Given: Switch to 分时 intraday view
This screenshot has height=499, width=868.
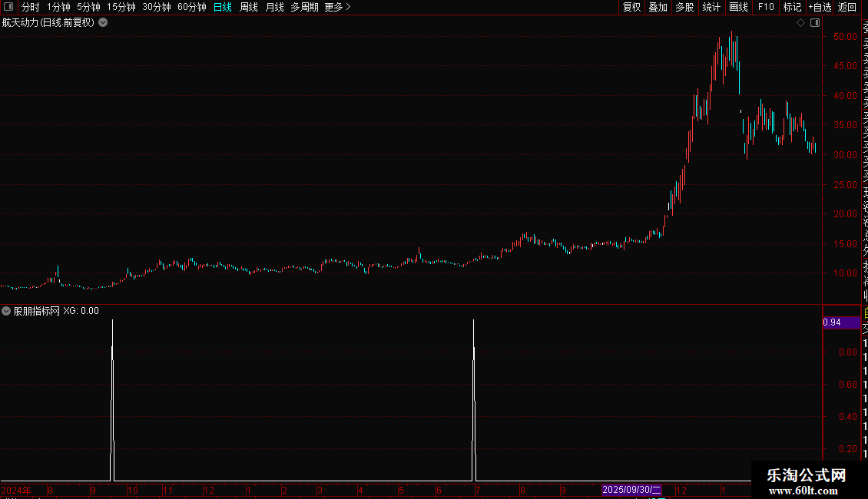Looking at the screenshot, I should [x=31, y=7].
